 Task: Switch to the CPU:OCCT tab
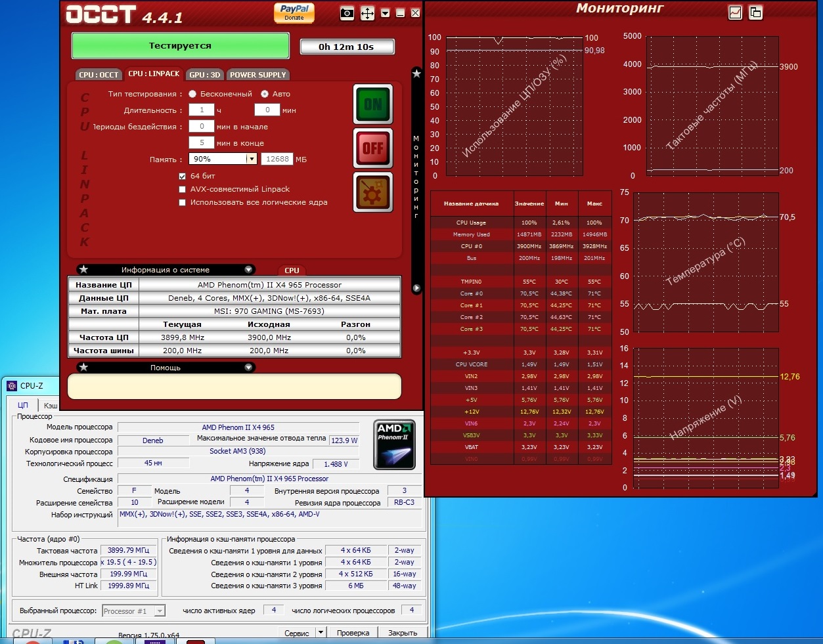tap(99, 75)
